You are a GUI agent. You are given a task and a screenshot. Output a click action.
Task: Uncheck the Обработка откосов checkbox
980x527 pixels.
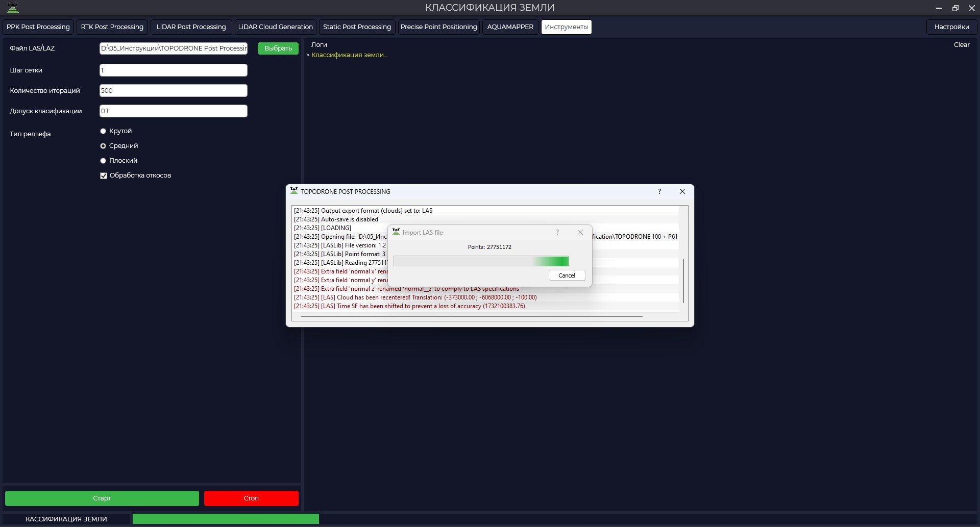coord(104,175)
